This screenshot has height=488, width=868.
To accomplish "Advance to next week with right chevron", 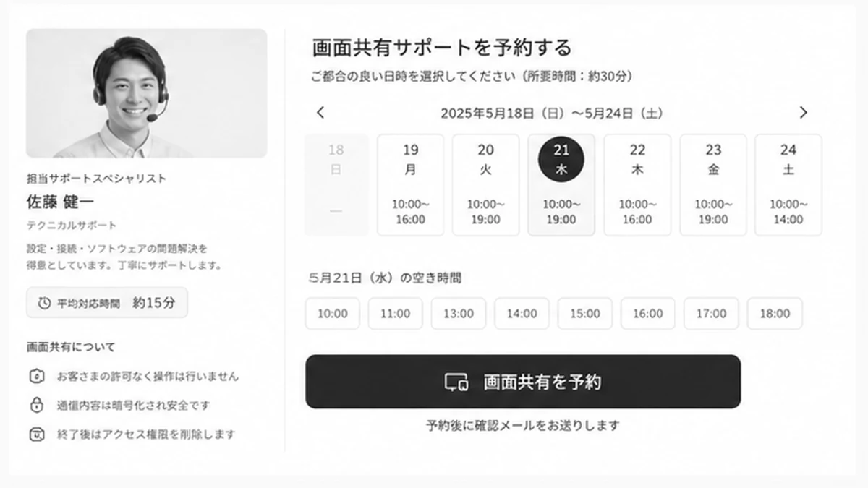I will 803,112.
